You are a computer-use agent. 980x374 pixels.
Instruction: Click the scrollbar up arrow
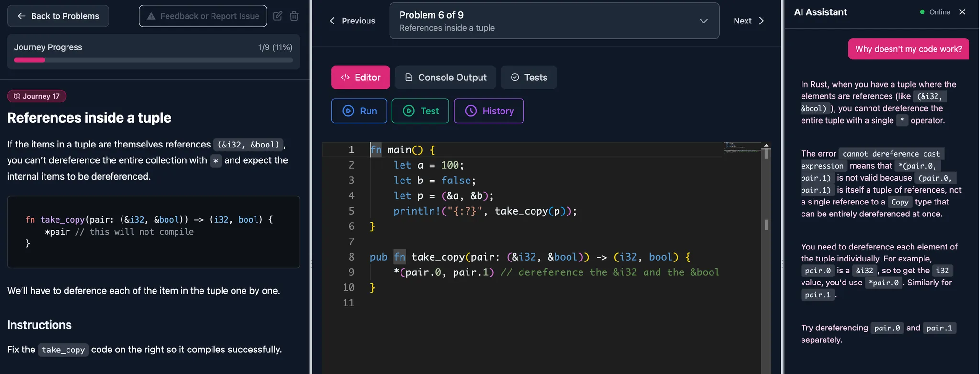click(x=766, y=145)
